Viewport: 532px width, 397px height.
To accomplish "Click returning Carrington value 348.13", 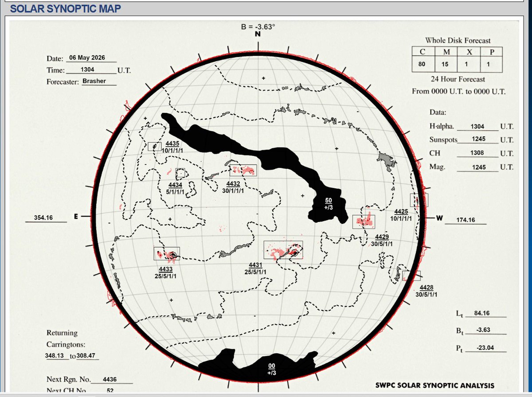I will point(55,355).
